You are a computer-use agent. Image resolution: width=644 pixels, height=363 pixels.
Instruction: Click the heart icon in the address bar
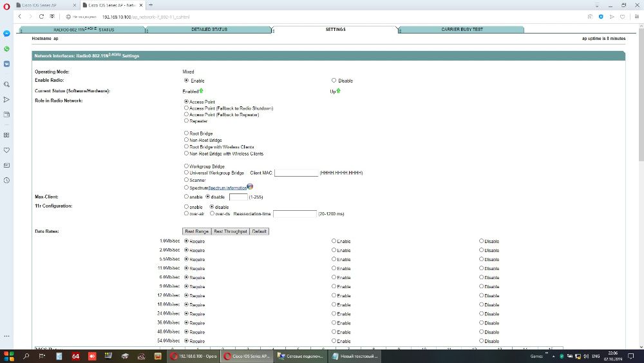(622, 17)
